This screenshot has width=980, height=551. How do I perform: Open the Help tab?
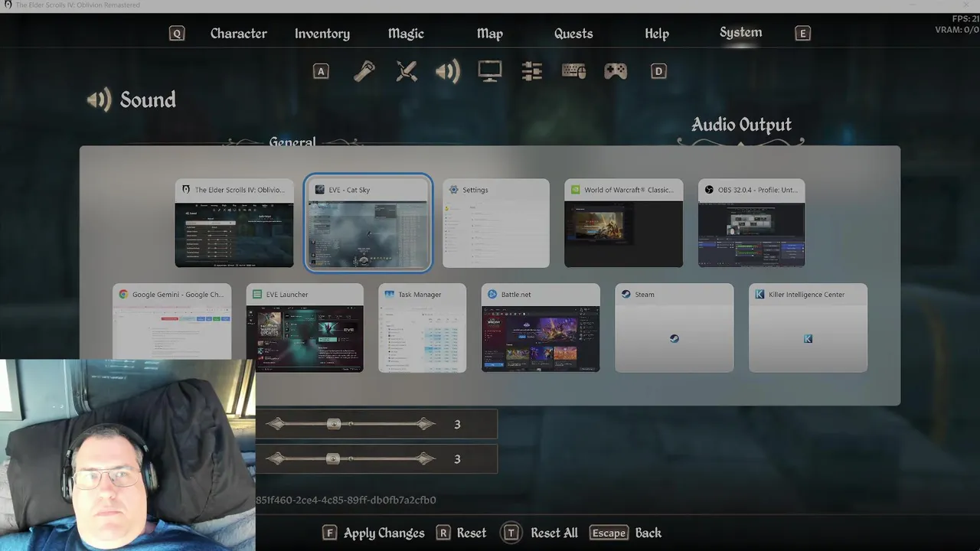pos(657,34)
